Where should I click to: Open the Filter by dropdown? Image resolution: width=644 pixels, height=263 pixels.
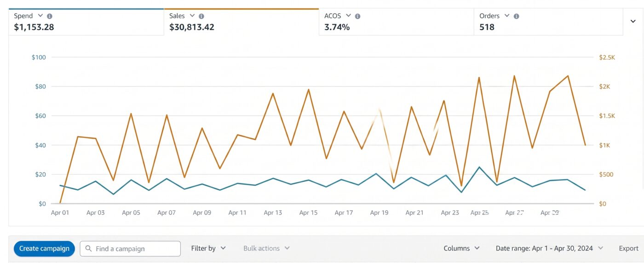(208, 248)
